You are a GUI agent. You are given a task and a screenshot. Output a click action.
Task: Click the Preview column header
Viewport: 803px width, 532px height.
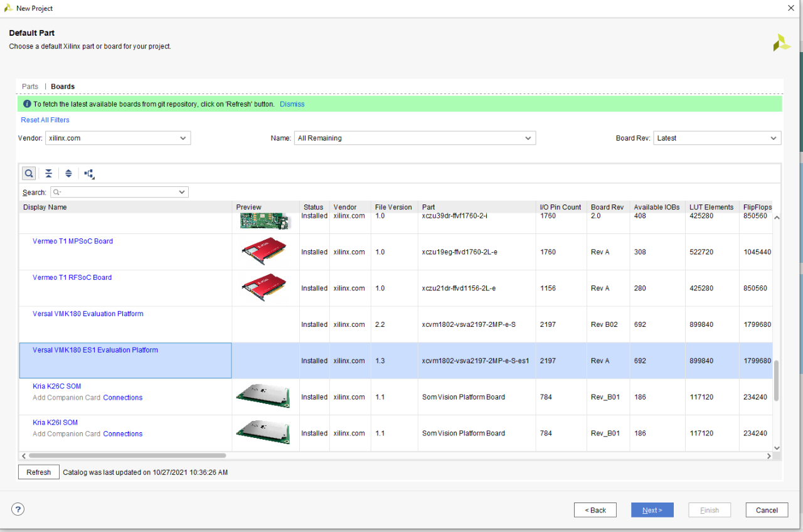tap(265, 207)
